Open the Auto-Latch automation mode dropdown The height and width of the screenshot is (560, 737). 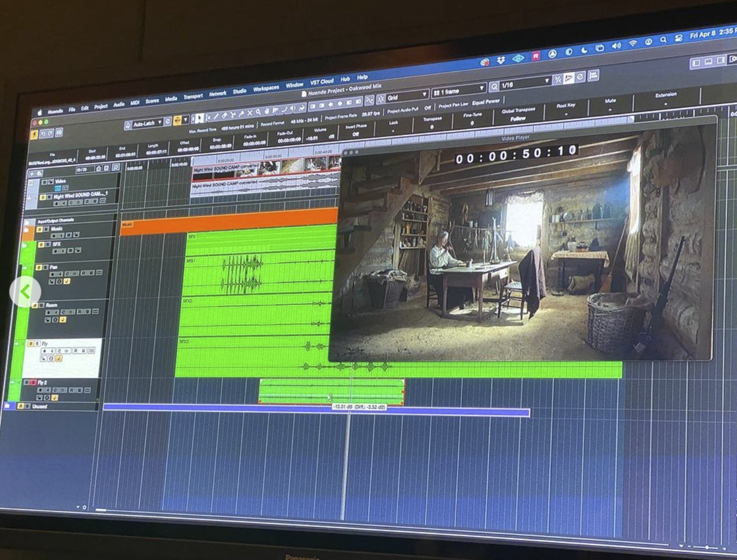(x=148, y=123)
